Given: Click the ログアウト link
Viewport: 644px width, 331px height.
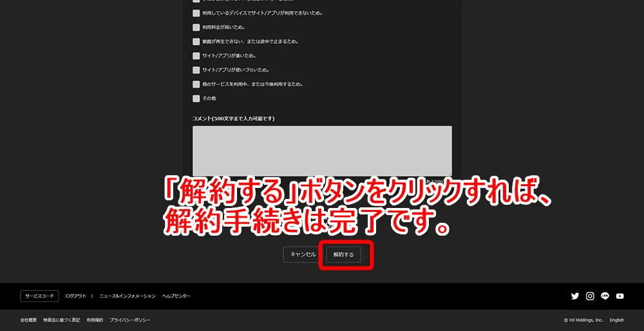Looking at the screenshot, I should coord(76,296).
